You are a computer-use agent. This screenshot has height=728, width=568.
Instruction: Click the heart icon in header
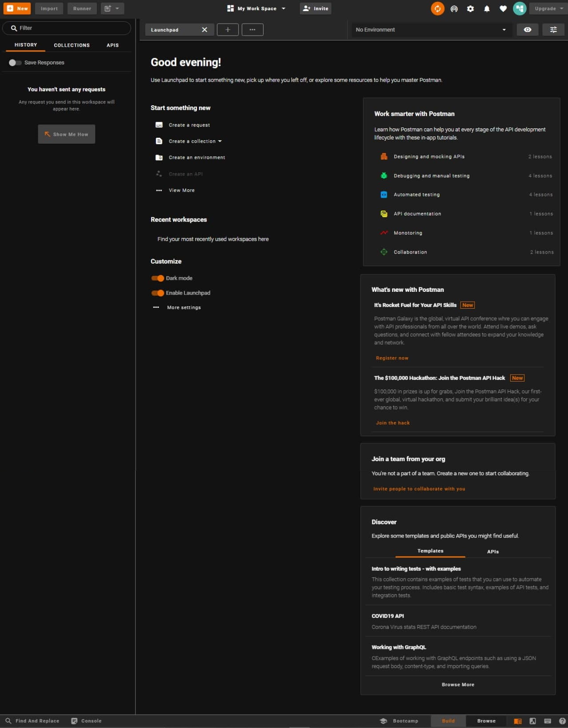[503, 8]
